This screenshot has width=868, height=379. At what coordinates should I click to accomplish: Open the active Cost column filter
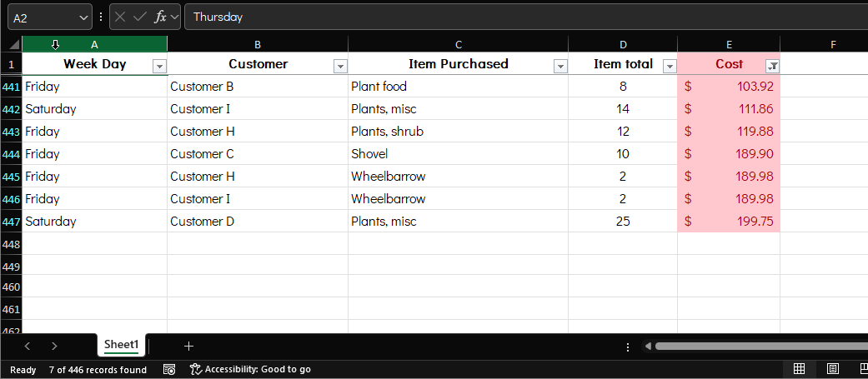[x=772, y=66]
